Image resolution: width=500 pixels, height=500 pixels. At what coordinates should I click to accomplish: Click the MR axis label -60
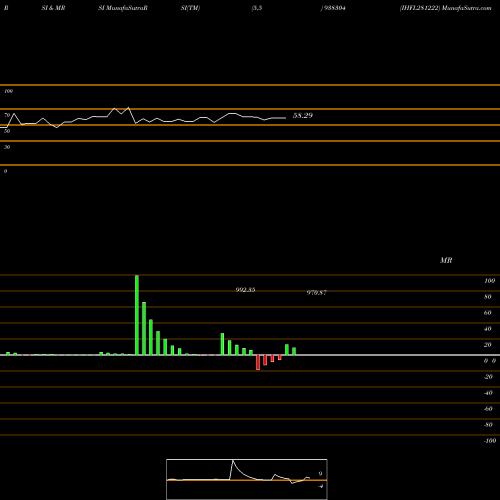point(488,409)
